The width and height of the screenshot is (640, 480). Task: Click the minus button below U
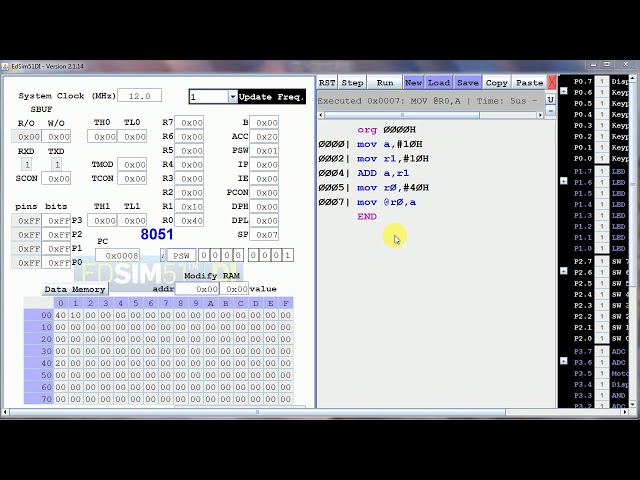550,111
